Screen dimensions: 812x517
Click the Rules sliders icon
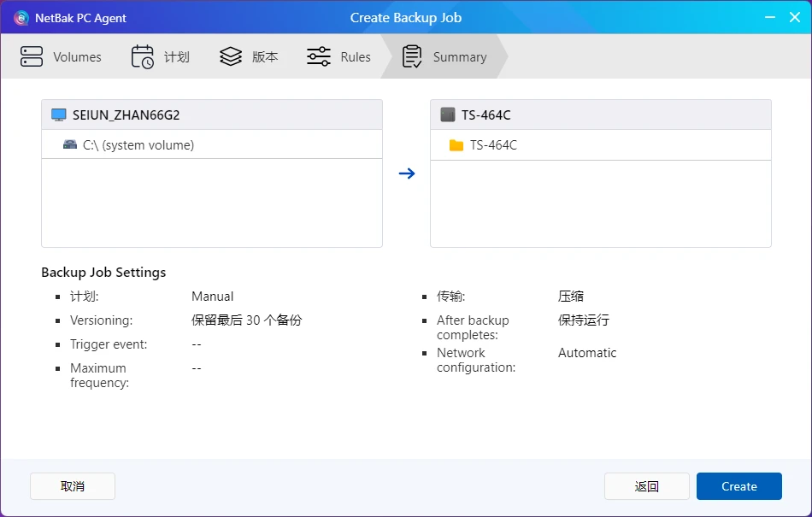[x=319, y=57]
